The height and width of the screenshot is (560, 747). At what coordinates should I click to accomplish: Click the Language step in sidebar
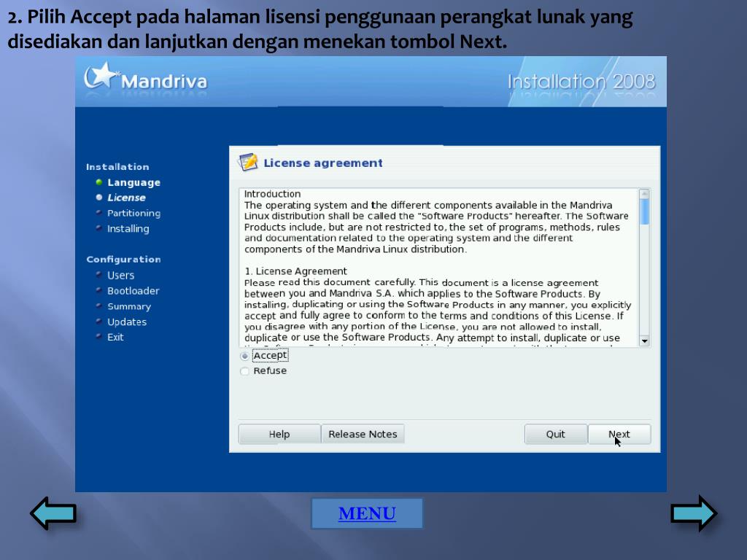click(x=134, y=182)
